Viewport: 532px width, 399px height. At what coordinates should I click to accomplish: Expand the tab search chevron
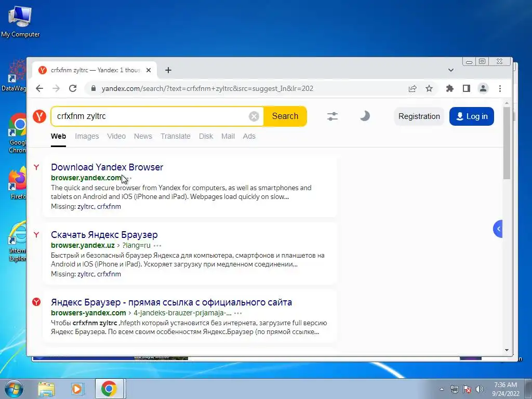tap(451, 70)
